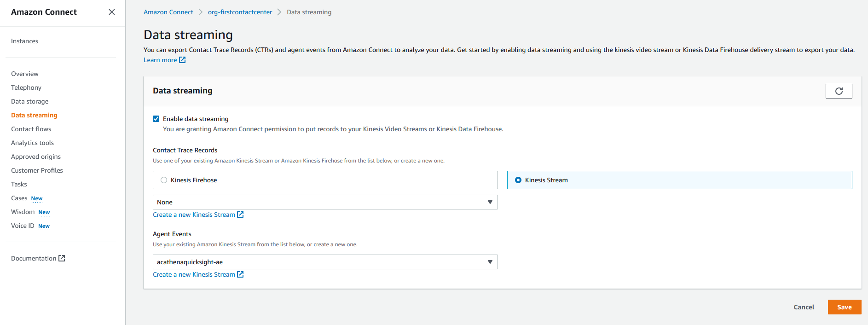Screen dimensions: 868x325
Task: Open Analytics tools sidebar item
Action: pyautogui.click(x=32, y=143)
